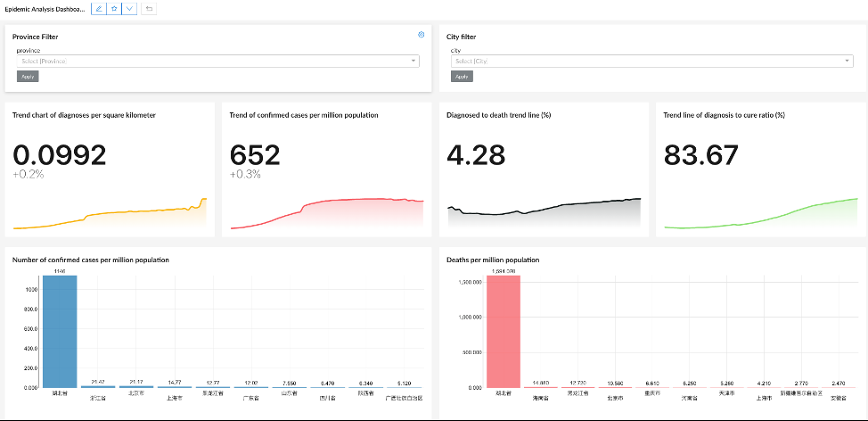The height and width of the screenshot is (421, 868).
Task: Click the 21.47 bar value label
Action: 98,383
